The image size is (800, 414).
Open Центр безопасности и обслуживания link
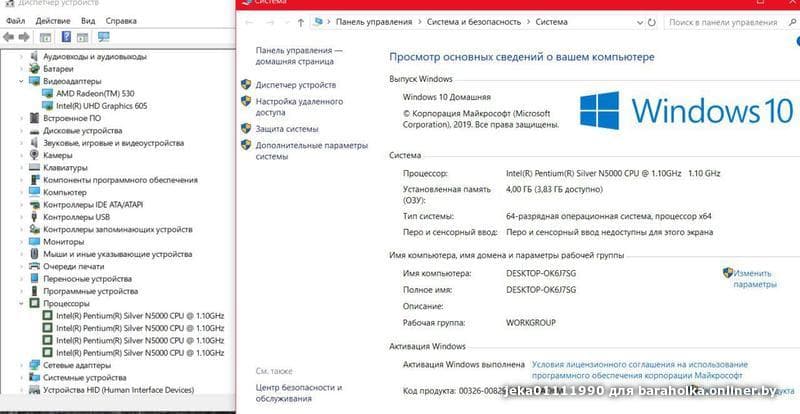coord(299,393)
